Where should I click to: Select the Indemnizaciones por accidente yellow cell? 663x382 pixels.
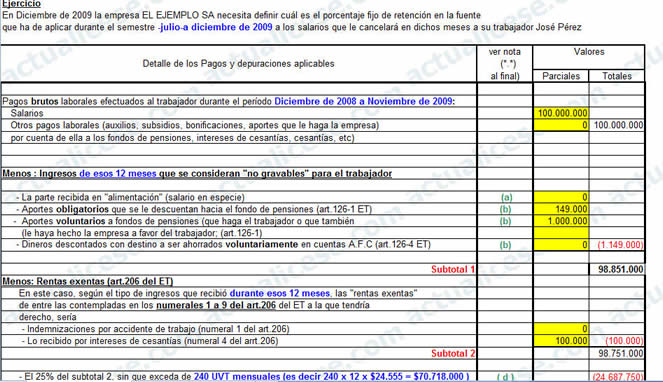[561, 329]
